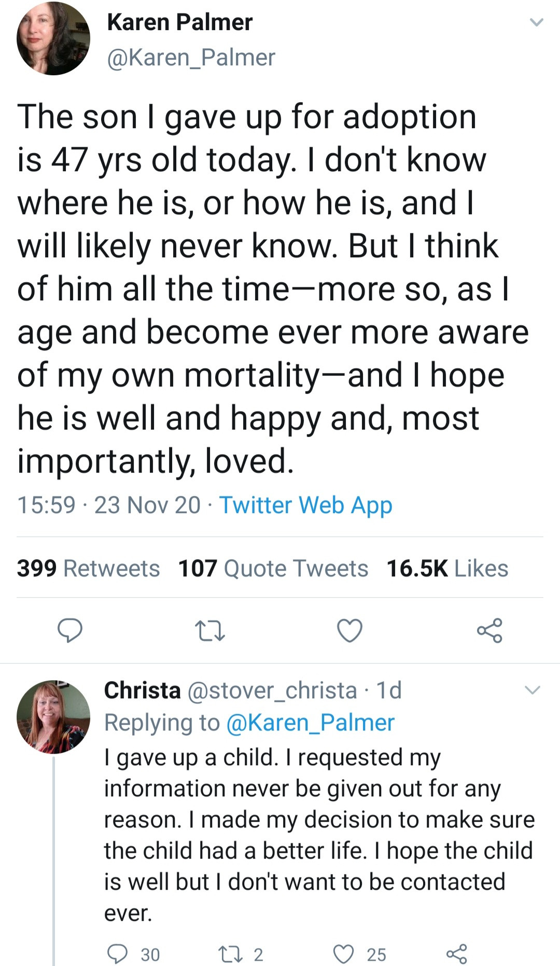Viewport: 560px width, 966px height.
Task: Tap the @Karen_Palmer mention in reply
Action: [310, 722]
